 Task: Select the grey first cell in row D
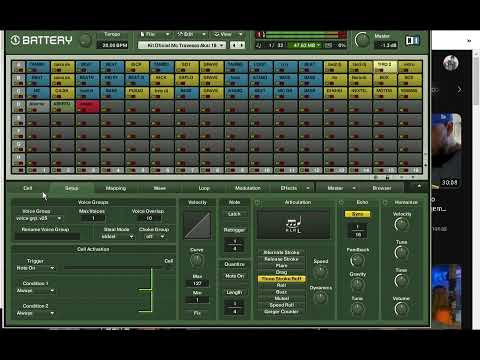point(38,107)
